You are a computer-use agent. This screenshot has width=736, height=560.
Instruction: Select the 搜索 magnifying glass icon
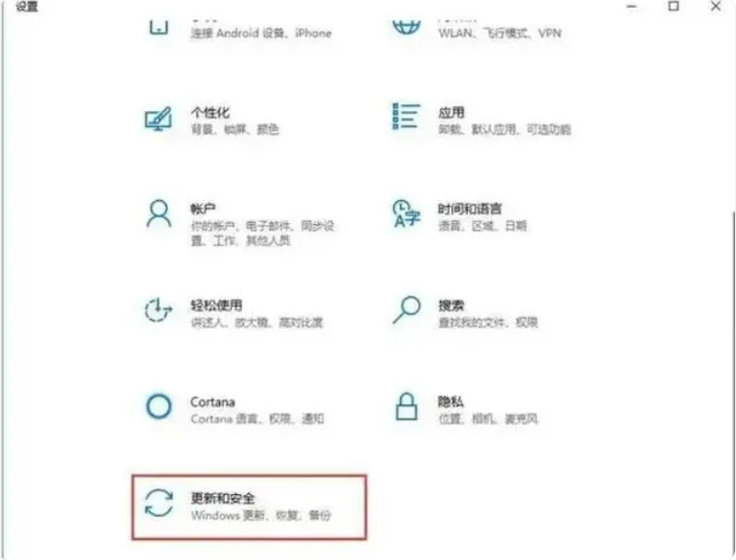coord(407,310)
